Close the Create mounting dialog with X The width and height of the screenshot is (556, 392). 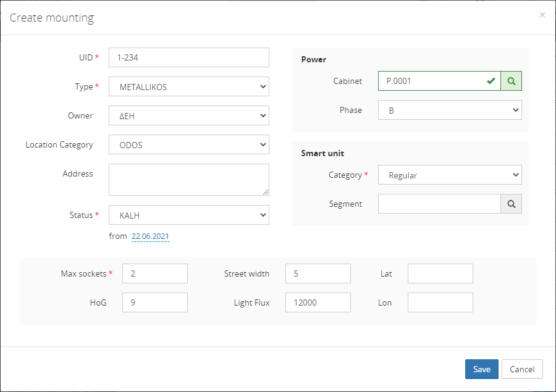click(542, 15)
